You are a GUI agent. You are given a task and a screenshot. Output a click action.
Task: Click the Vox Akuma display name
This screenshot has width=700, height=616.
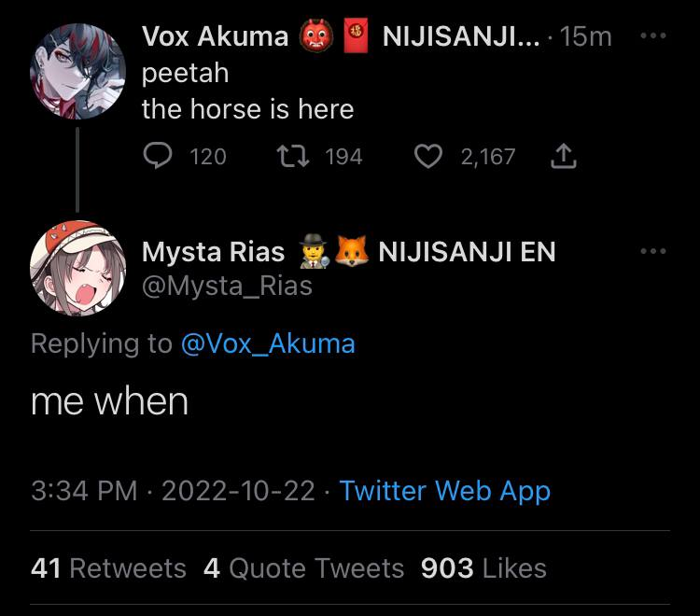pos(216,36)
